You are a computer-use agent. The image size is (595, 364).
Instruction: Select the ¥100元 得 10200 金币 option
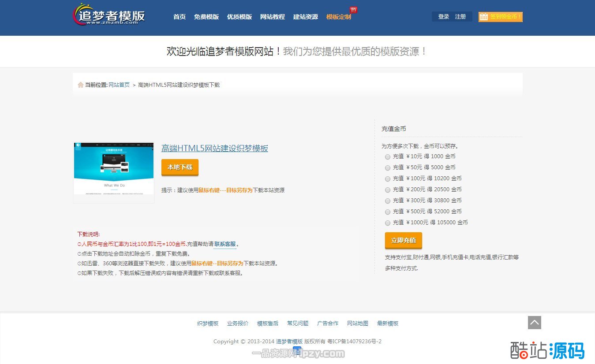click(x=388, y=178)
